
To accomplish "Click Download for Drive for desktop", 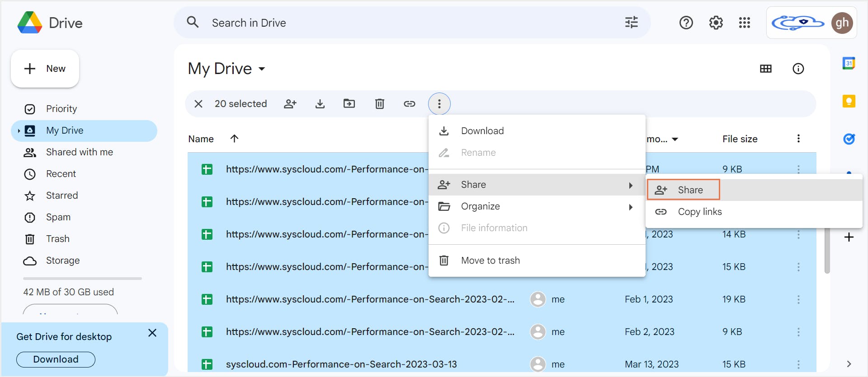I will point(56,359).
